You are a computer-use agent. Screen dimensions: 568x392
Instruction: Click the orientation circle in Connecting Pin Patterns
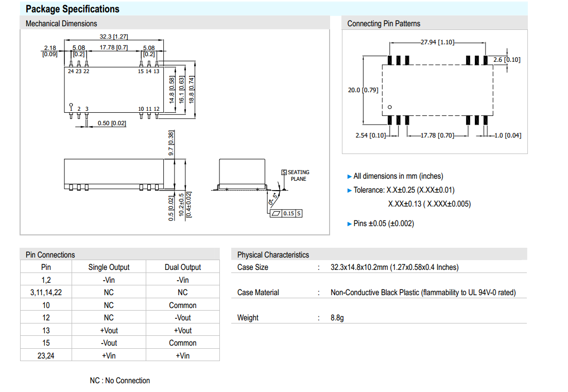coord(390,107)
